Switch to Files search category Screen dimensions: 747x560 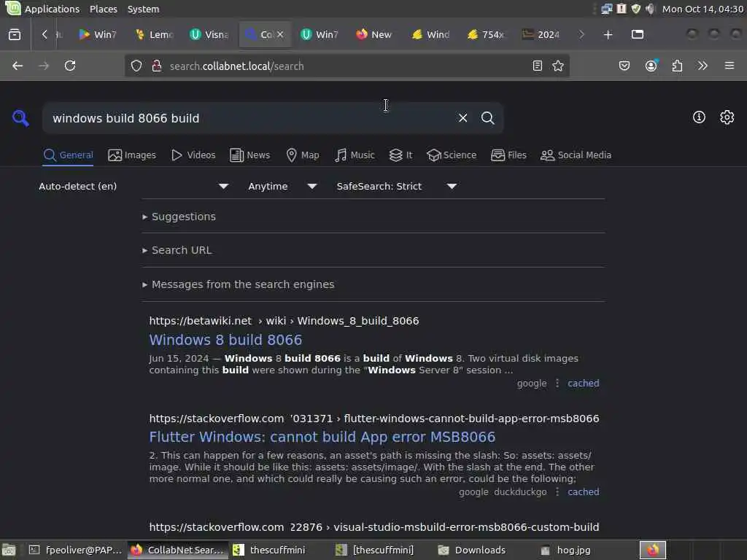pos(508,155)
